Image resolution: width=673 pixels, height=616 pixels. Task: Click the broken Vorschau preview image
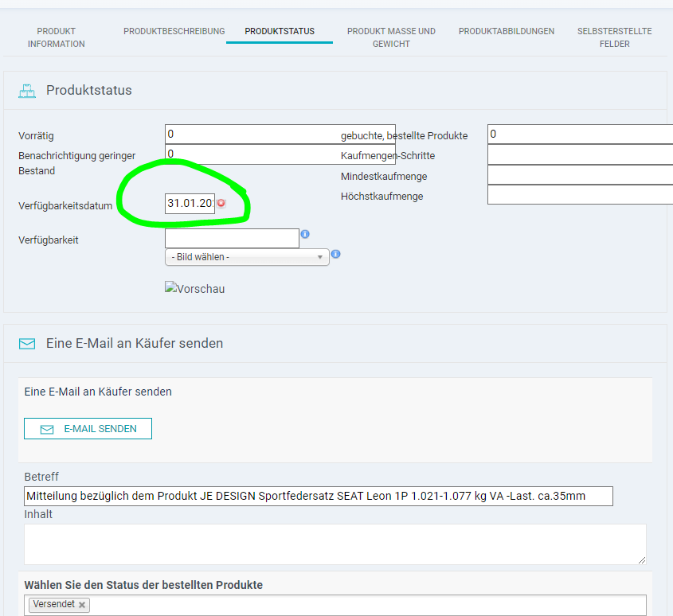click(194, 289)
